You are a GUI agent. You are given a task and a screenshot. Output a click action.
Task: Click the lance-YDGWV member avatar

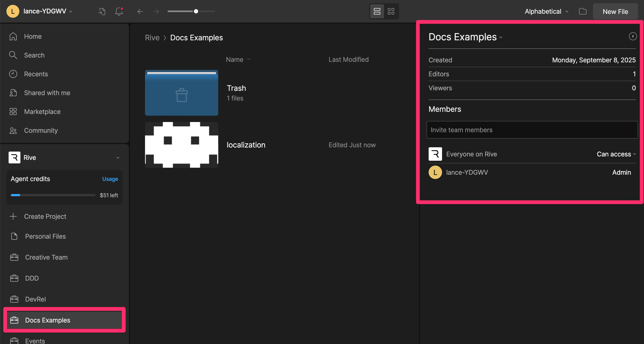(435, 172)
